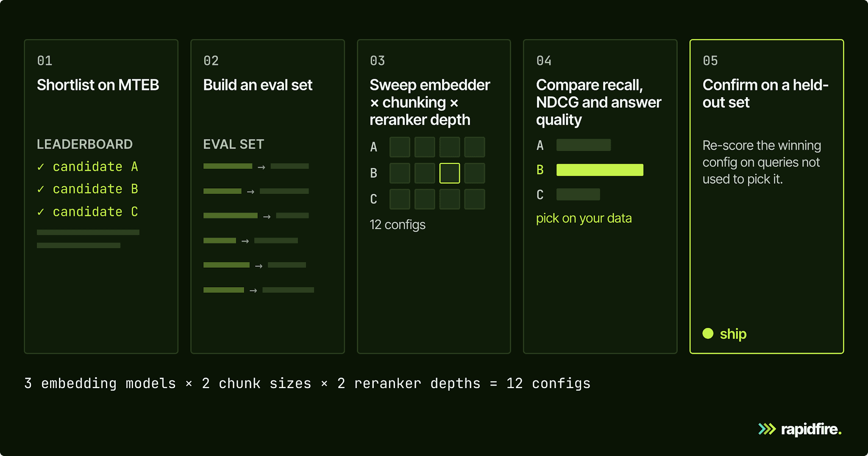Click the bright green B recall bar

600,170
